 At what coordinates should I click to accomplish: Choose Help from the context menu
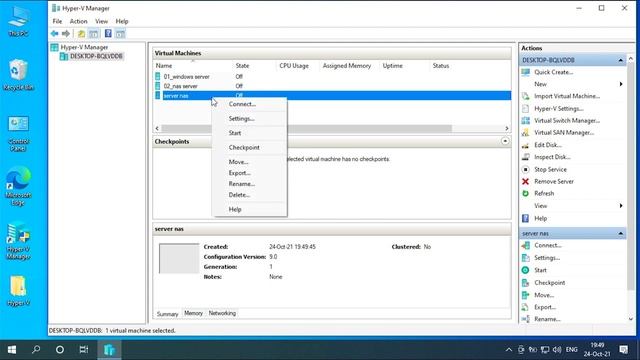[249, 209]
